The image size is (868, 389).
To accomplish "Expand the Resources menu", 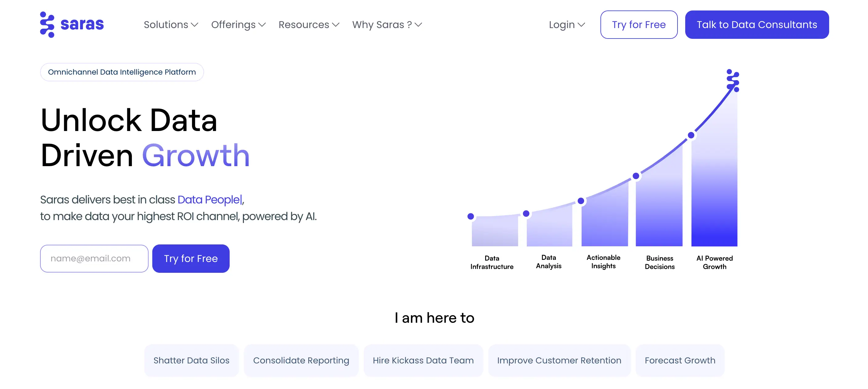I will coord(309,25).
